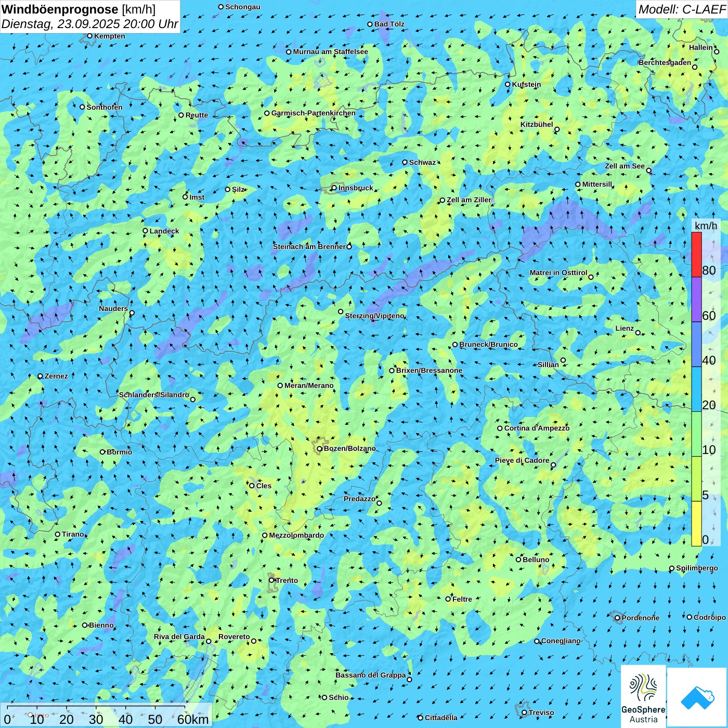728x728 pixels.
Task: Click the Mezzolombardo label
Action: tap(296, 535)
